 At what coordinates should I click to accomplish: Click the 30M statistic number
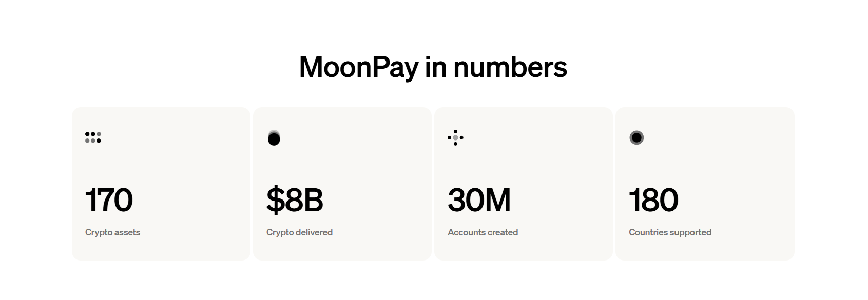pyautogui.click(x=479, y=200)
